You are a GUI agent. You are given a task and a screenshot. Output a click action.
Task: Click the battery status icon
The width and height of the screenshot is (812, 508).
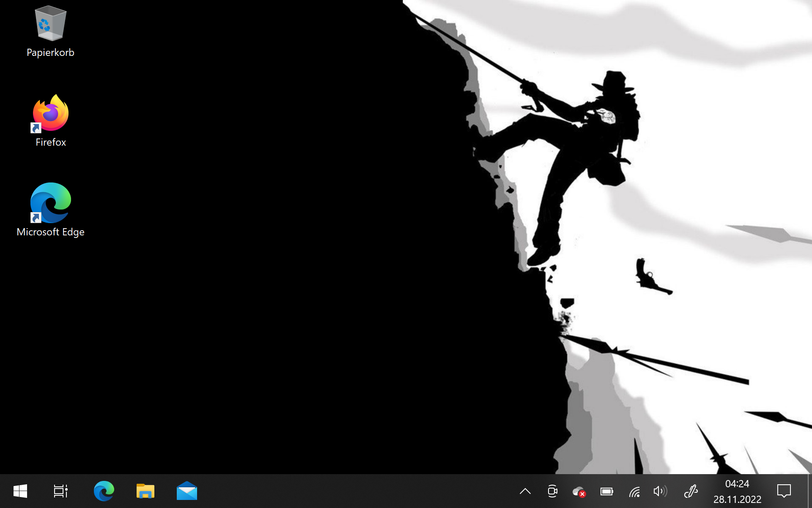point(606,491)
